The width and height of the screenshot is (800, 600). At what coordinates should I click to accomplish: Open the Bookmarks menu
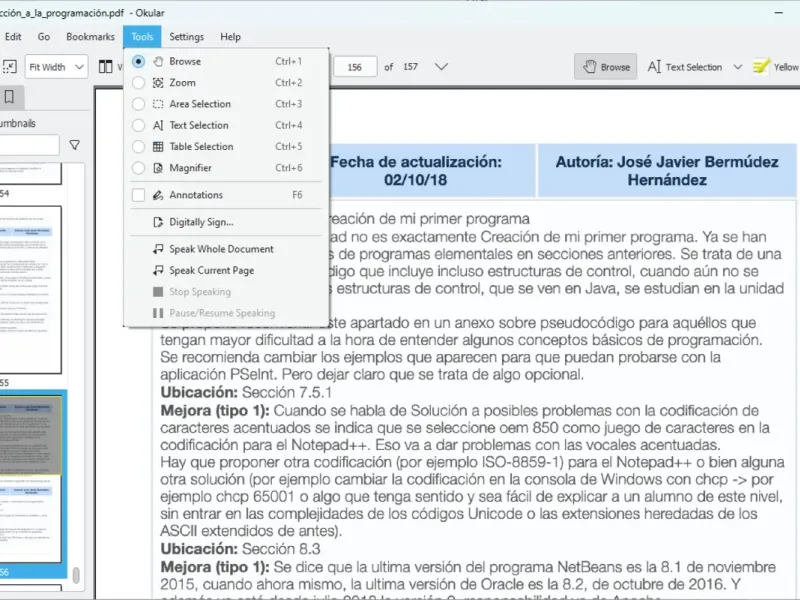[x=90, y=37]
